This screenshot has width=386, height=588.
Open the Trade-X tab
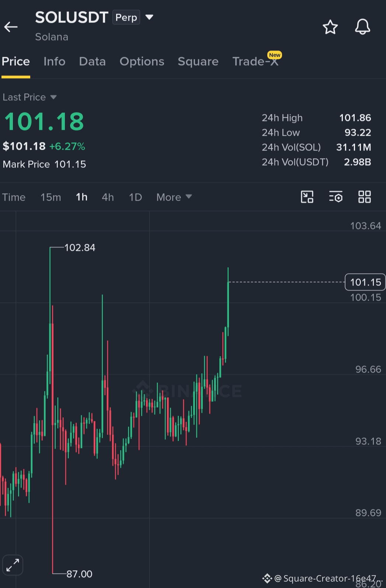[x=255, y=61]
